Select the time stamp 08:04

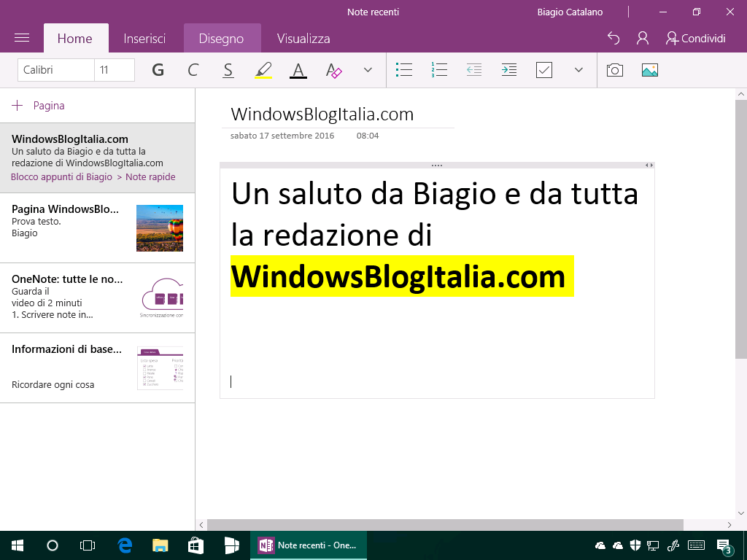[x=368, y=136]
